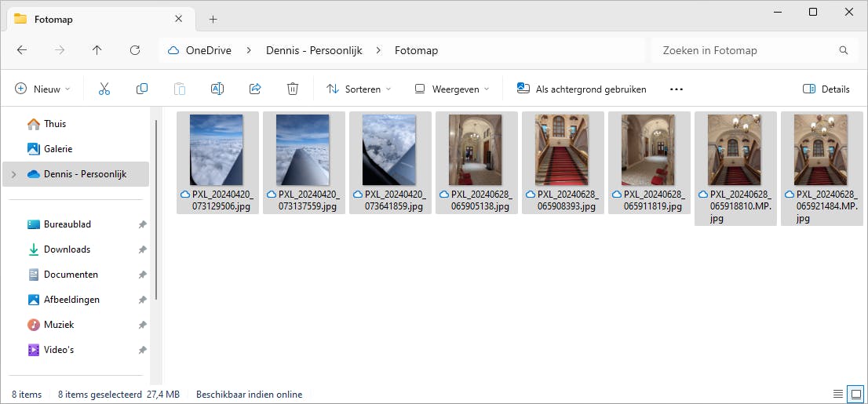868x404 pixels.
Task: Click Als achtergrond gebruiken button
Action: [582, 89]
